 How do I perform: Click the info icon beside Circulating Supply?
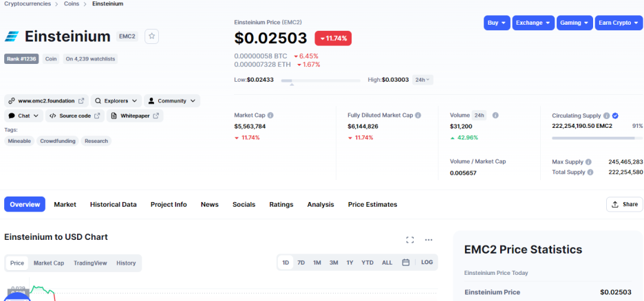pyautogui.click(x=607, y=116)
